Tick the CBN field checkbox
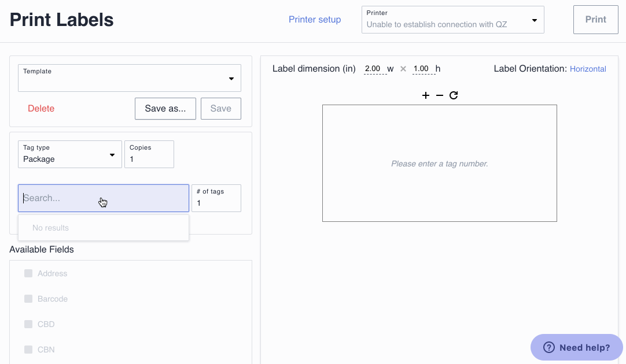 tap(28, 350)
